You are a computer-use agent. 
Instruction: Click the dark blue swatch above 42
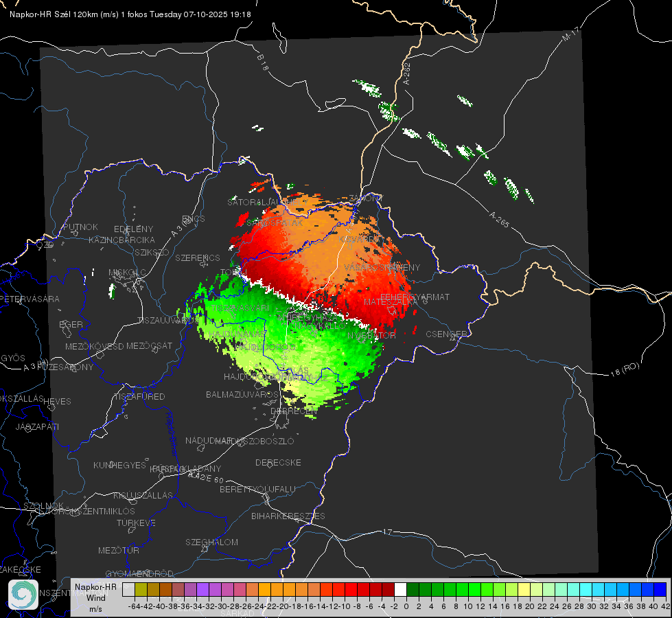660,590
